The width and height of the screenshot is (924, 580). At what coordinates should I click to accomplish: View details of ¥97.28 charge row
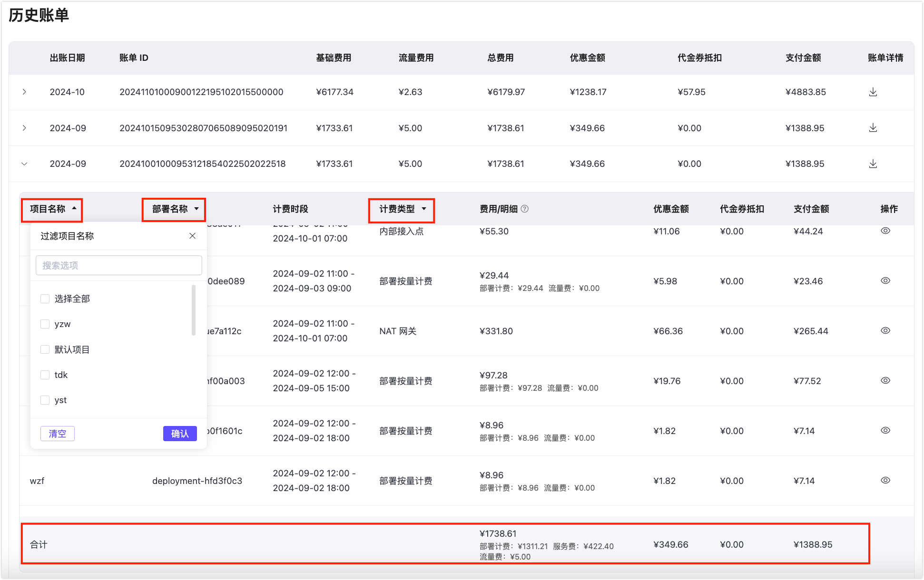coord(885,380)
